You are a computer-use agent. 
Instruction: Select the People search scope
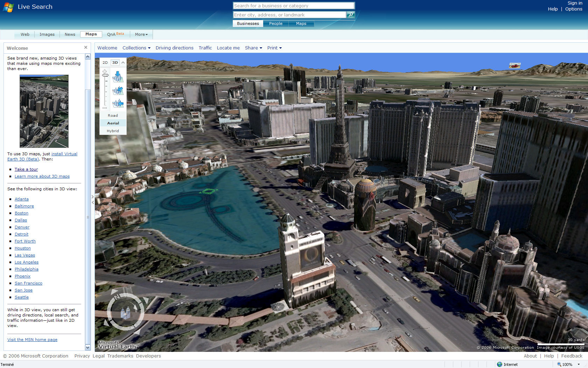point(276,23)
